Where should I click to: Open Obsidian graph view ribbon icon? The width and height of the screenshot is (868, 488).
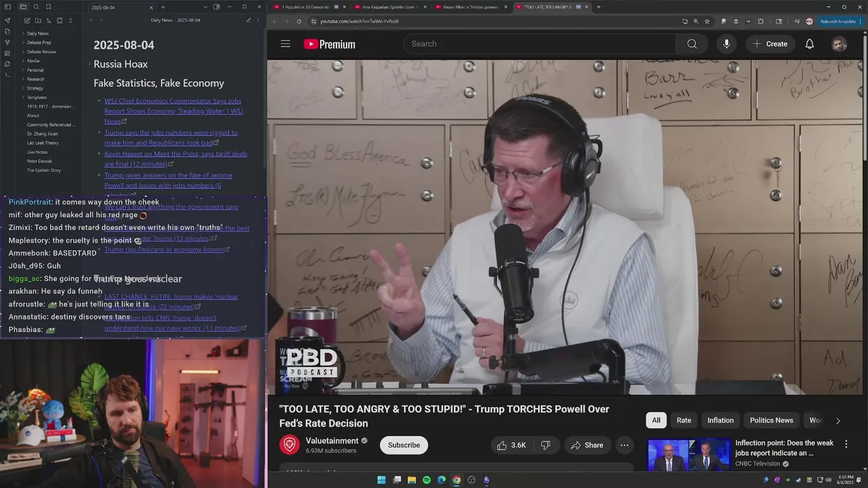[7, 42]
